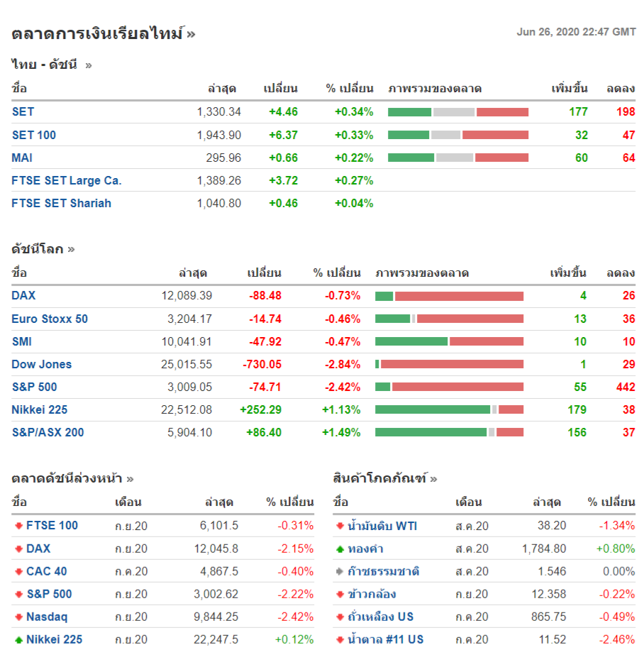The height and width of the screenshot is (667, 644).
Task: Open the ทองคำ commodity link
Action: click(365, 549)
